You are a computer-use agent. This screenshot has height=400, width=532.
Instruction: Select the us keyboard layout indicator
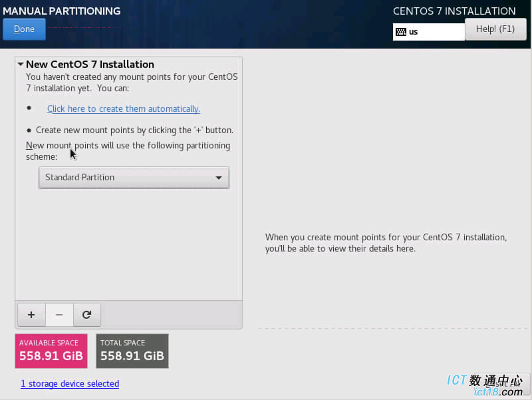pyautogui.click(x=428, y=32)
